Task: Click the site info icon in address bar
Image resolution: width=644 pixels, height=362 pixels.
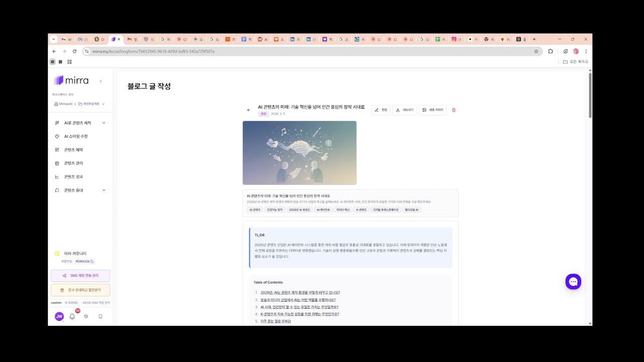Action: 87,51
